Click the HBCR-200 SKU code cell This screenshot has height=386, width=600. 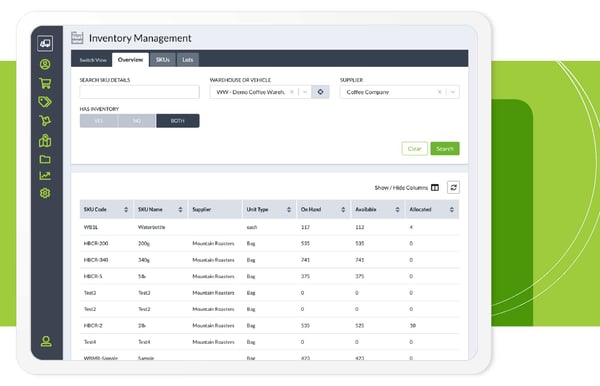pyautogui.click(x=96, y=243)
